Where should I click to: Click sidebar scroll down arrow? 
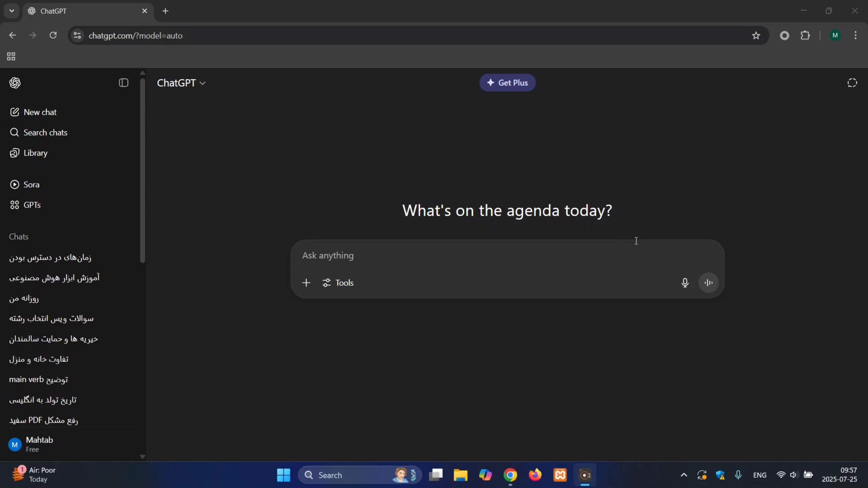[x=142, y=457]
